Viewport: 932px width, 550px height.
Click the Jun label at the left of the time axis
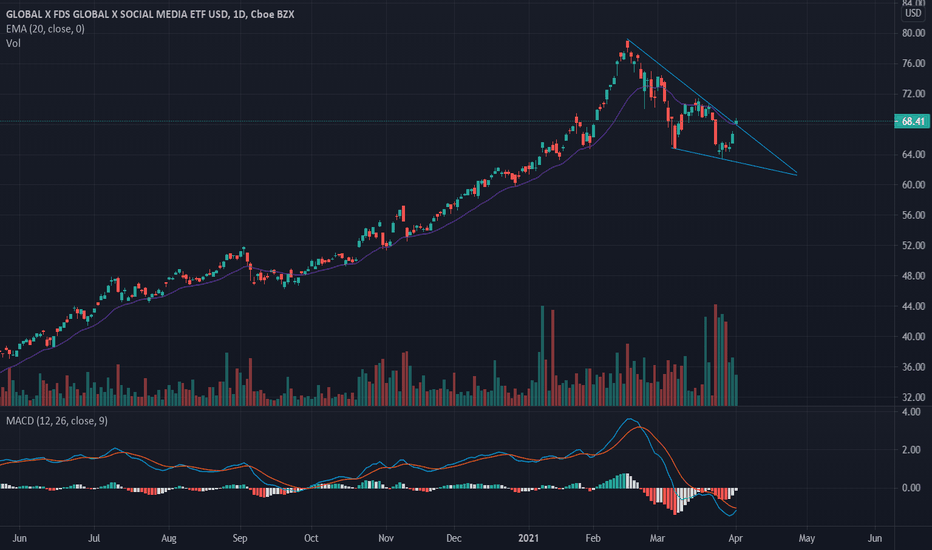(x=19, y=538)
